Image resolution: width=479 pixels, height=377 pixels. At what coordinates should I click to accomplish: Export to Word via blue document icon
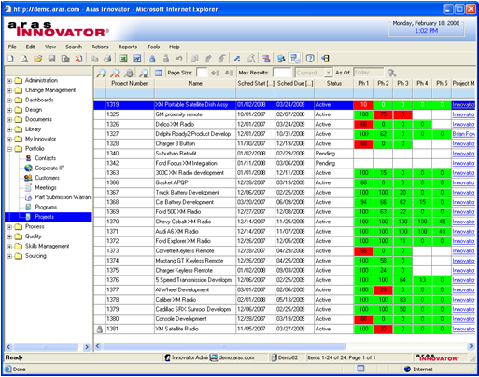[x=137, y=59]
